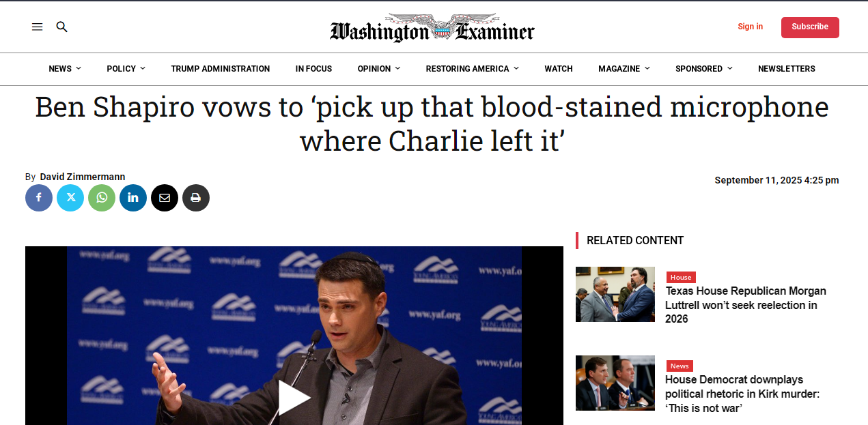
Task: Share article on LinkedIn
Action: 133,198
